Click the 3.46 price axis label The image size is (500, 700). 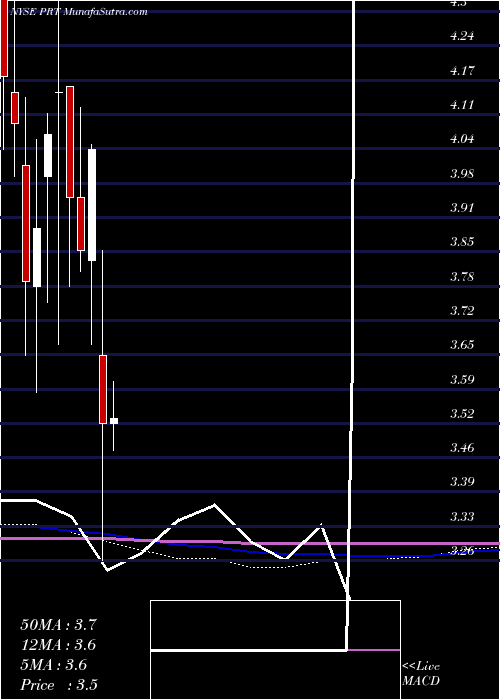[x=462, y=448]
